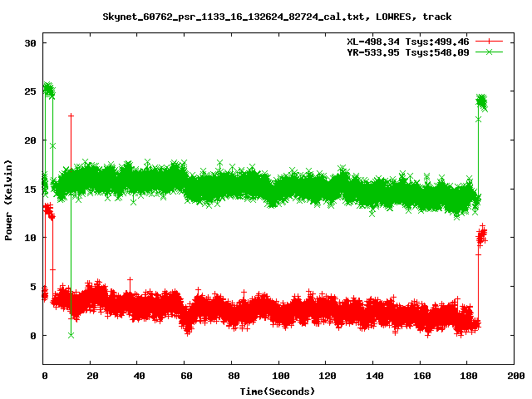Click the legend entry XL-498.34 Tsys:499.46
Image resolution: width=532 pixels, height=399 pixels.
point(408,42)
